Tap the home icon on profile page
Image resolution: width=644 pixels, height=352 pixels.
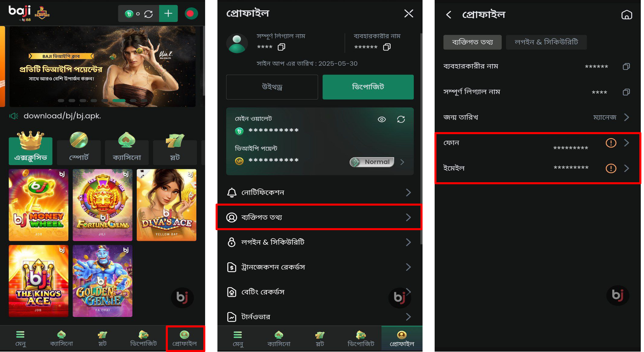(626, 15)
